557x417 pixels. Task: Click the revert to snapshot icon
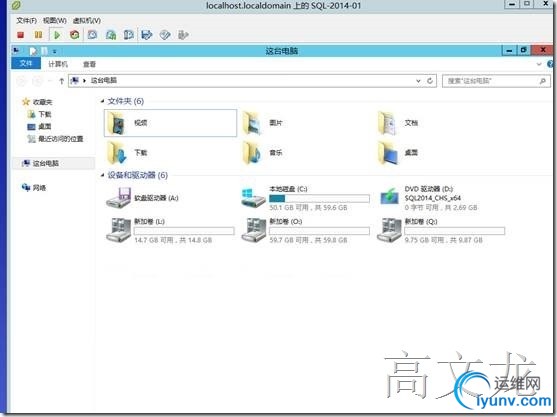click(111, 35)
